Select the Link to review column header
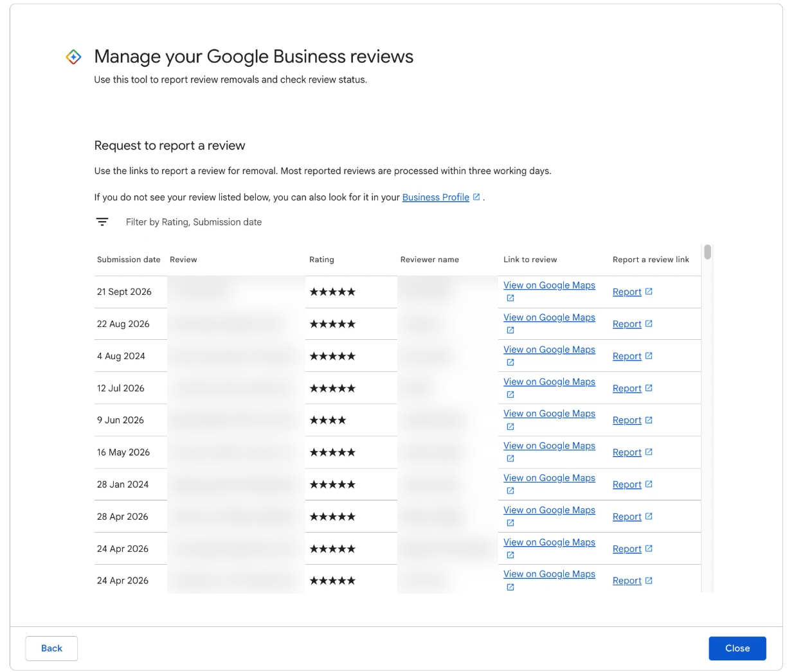This screenshot has width=794, height=672. pos(530,260)
